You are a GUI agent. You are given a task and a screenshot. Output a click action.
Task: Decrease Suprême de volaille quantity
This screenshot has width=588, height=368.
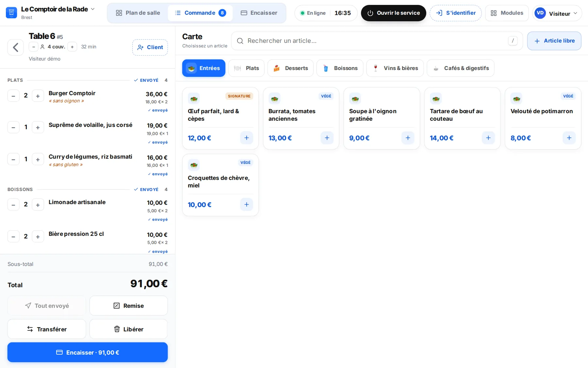(x=13, y=127)
